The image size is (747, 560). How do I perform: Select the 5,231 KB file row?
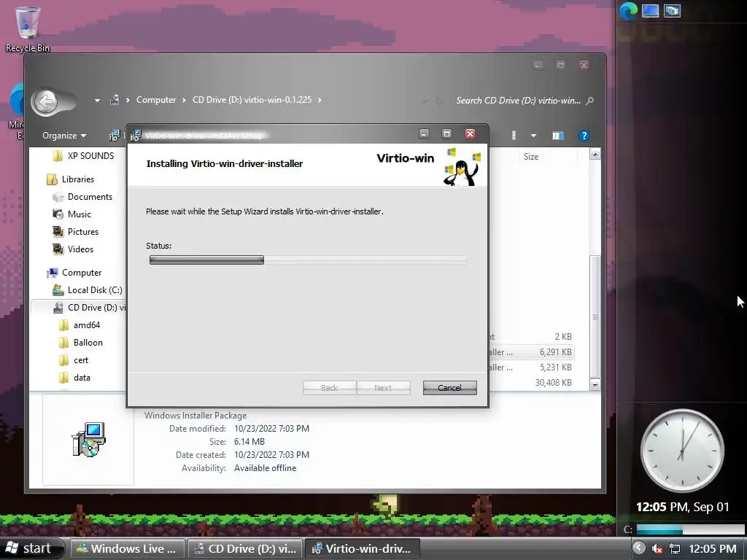(531, 367)
